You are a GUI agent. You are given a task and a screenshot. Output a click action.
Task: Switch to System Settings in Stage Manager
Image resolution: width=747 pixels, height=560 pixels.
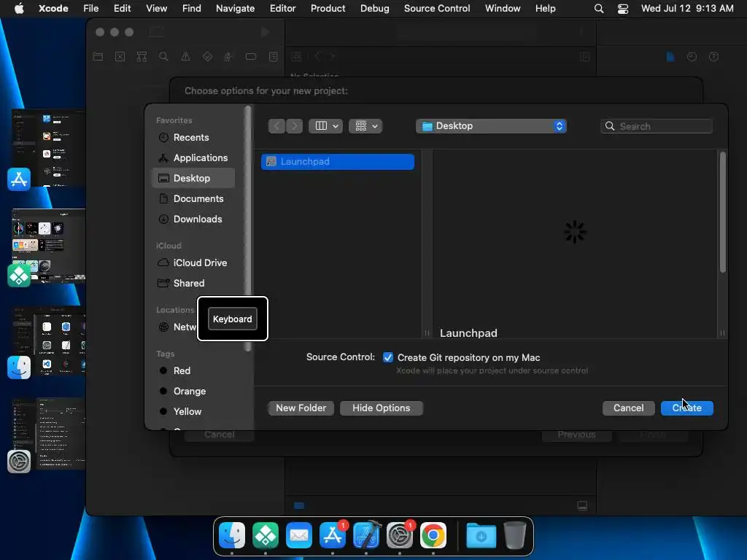point(47,435)
